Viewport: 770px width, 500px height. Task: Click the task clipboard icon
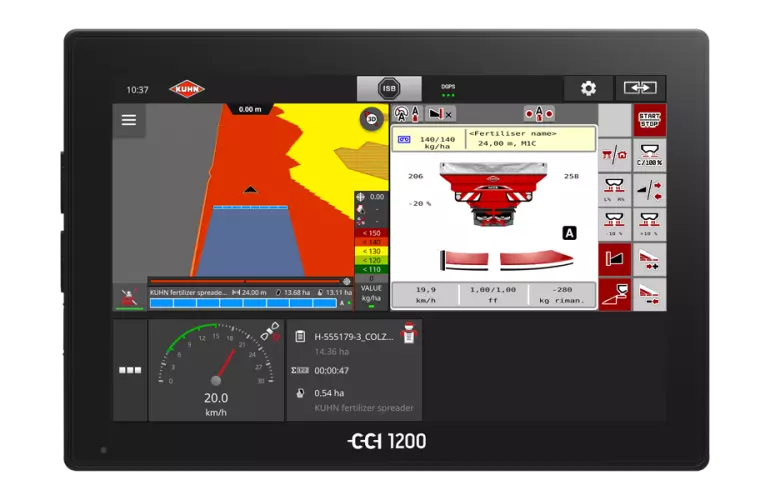point(300,336)
